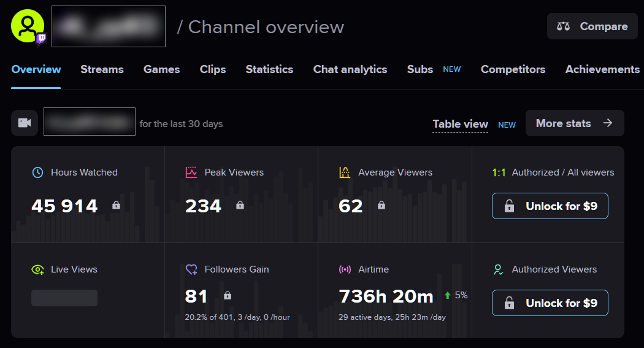Click the Compare button
This screenshot has height=348, width=644.
[592, 26]
